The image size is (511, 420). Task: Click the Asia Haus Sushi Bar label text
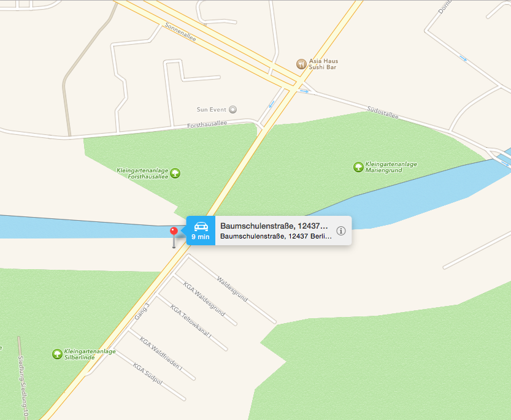[323, 64]
